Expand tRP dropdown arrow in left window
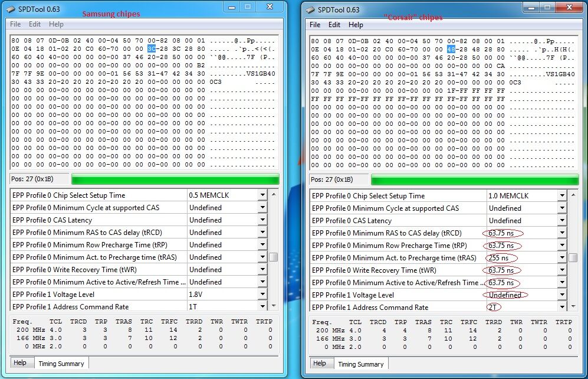The width and height of the screenshot is (588, 379). click(262, 244)
